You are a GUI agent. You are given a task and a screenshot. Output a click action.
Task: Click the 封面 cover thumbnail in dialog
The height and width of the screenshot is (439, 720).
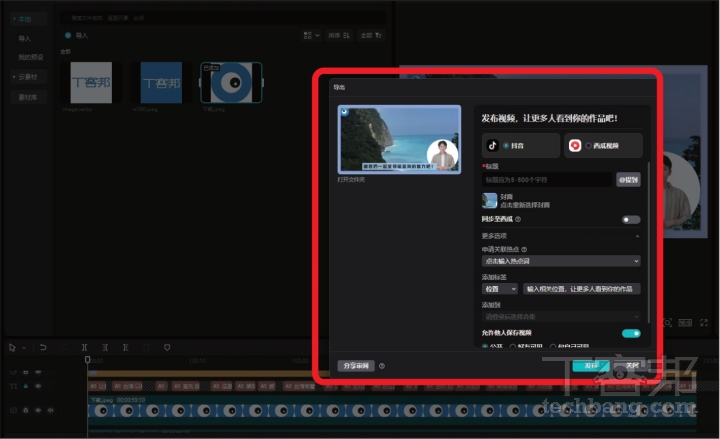pyautogui.click(x=489, y=201)
